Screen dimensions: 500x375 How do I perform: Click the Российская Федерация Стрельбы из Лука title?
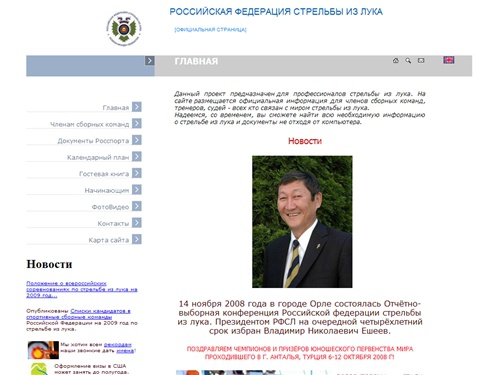pyautogui.click(x=276, y=12)
